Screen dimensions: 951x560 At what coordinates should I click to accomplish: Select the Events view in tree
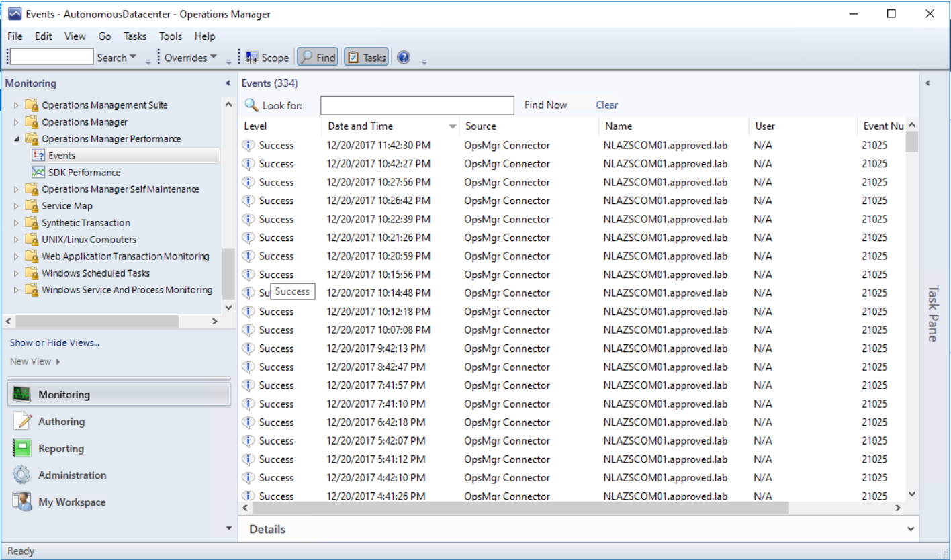coord(61,156)
